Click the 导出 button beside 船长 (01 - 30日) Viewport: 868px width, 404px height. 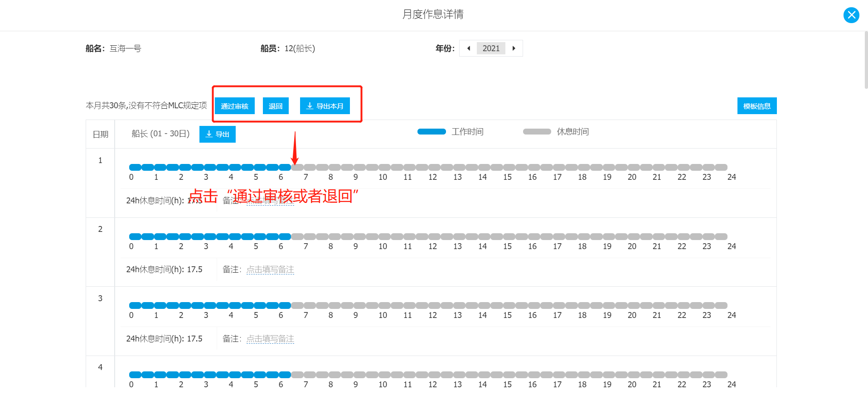218,134
